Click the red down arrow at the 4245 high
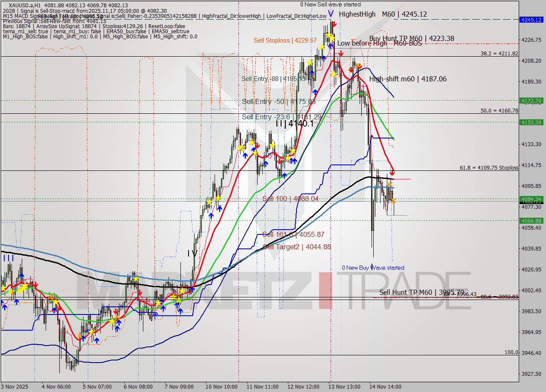This screenshot has width=546, height=392. click(x=334, y=24)
